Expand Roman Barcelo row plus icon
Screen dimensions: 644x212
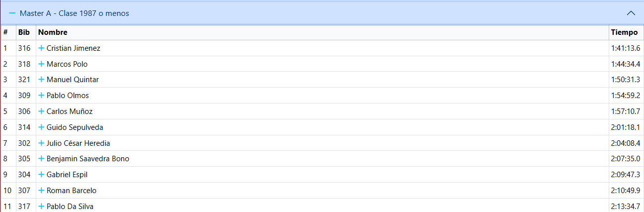[42, 191]
